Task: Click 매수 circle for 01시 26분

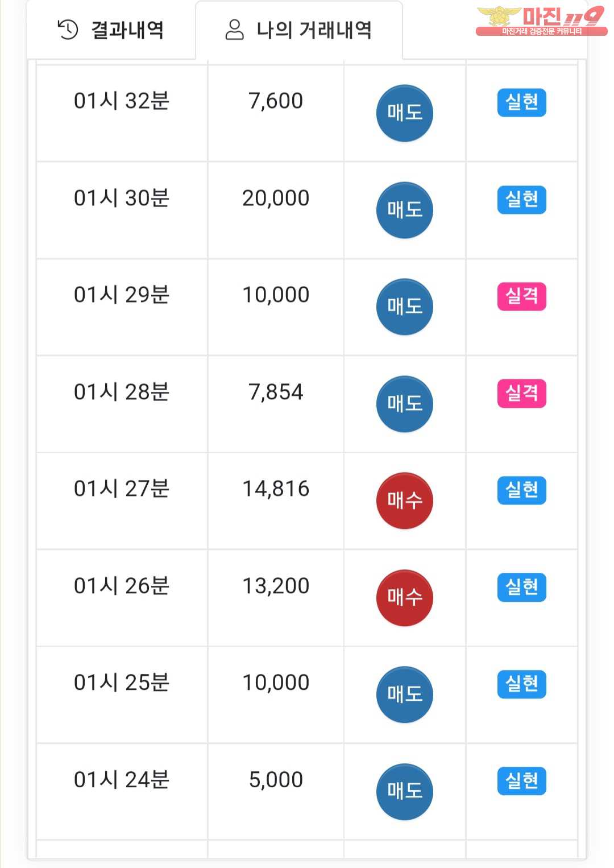Action: coord(405,598)
